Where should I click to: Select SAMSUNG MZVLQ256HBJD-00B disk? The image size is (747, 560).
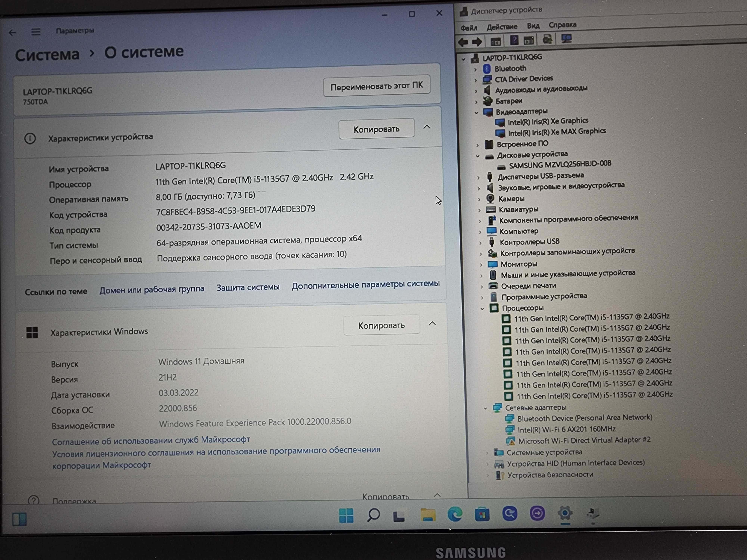pyautogui.click(x=560, y=164)
